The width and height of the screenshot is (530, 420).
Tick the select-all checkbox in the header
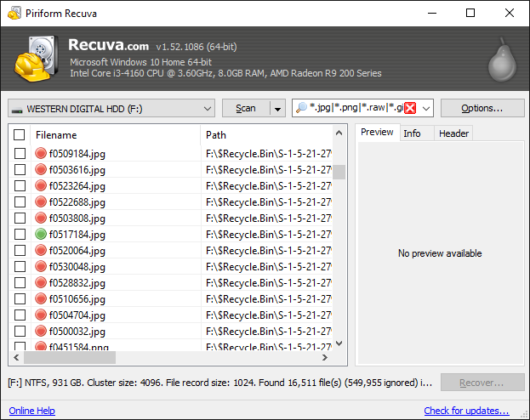pyautogui.click(x=20, y=135)
